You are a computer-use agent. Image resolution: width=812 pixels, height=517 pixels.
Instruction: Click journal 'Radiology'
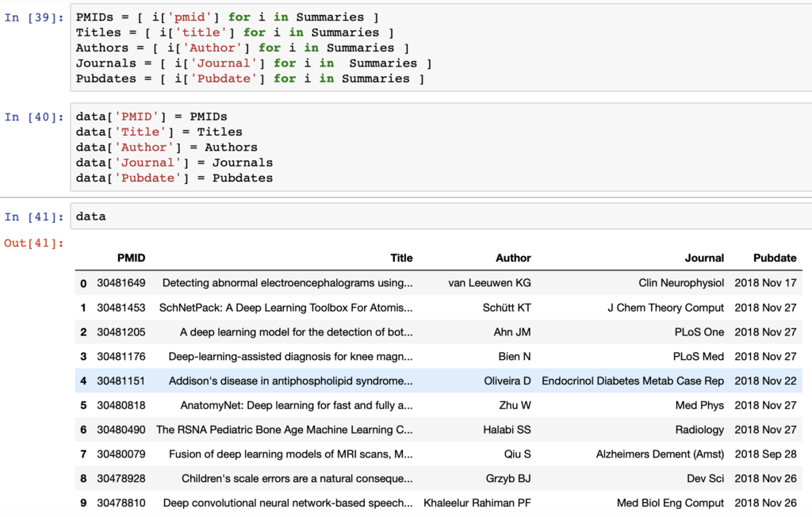coord(699,430)
